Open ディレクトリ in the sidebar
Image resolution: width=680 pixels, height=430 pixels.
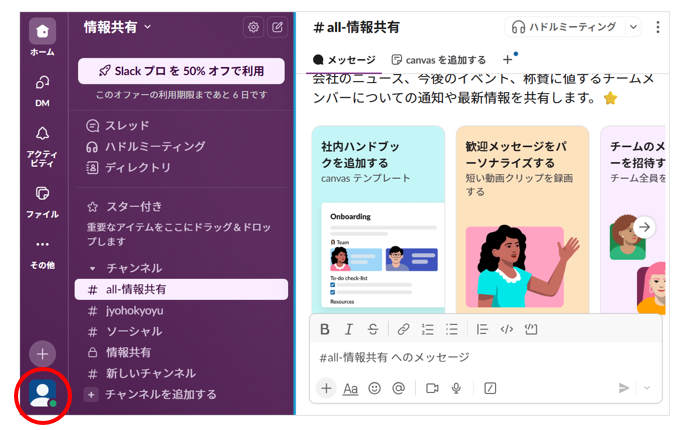click(128, 167)
